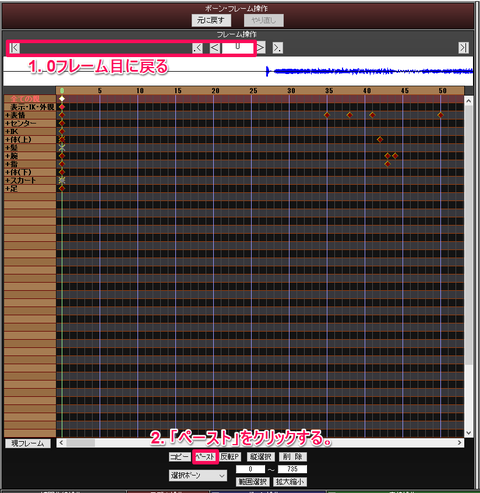Expand the スカート track group
Viewport: 480px width, 493px height.
[x=7, y=180]
